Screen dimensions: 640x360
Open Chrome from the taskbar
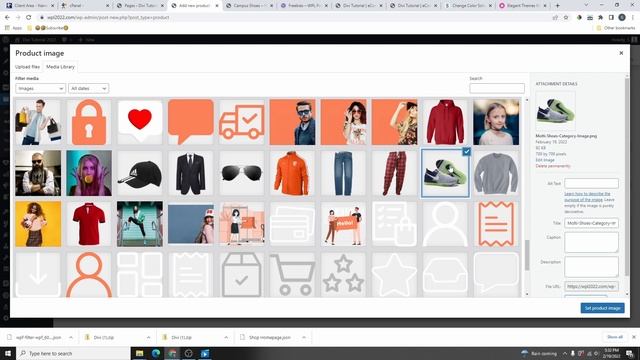(x=172, y=353)
